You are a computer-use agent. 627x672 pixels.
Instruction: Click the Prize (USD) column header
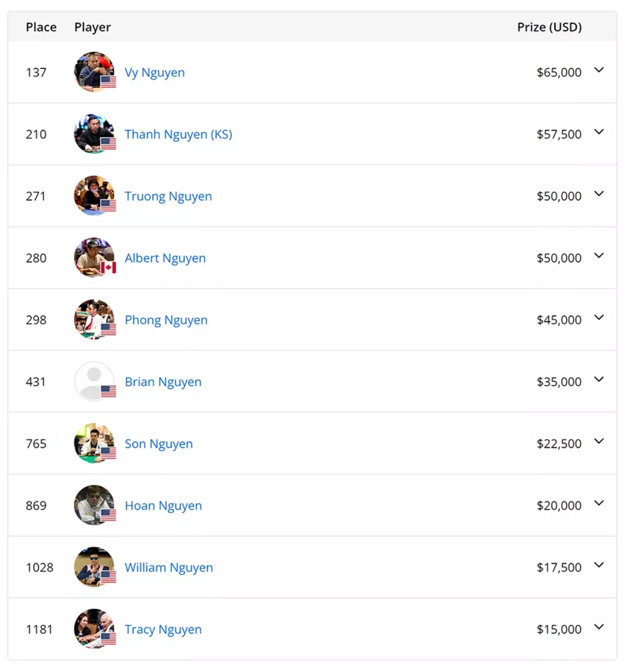549,27
